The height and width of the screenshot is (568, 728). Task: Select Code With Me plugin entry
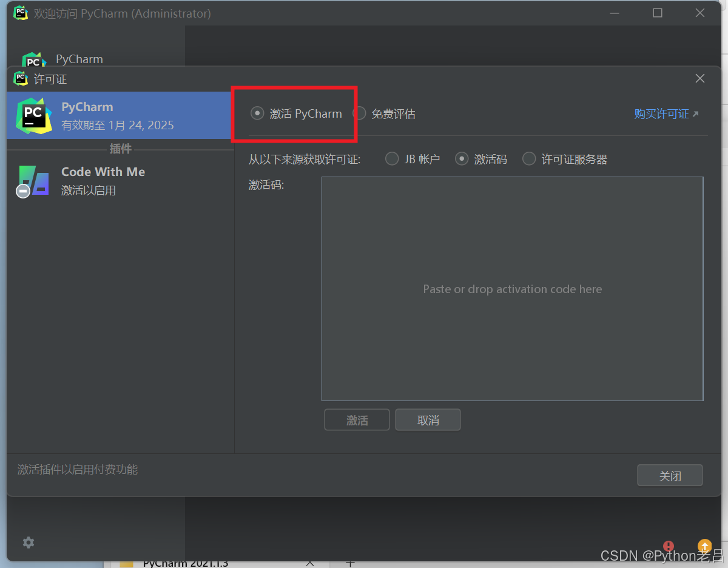pyautogui.click(x=120, y=181)
